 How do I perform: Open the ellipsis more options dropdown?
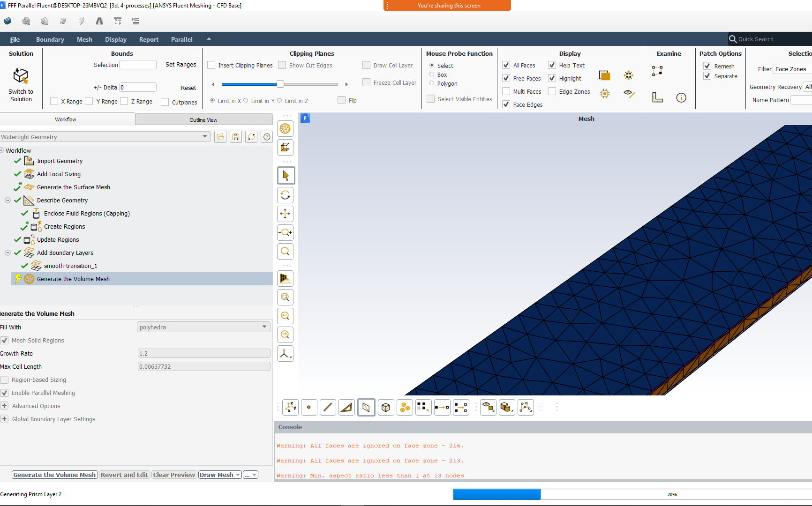[251, 475]
